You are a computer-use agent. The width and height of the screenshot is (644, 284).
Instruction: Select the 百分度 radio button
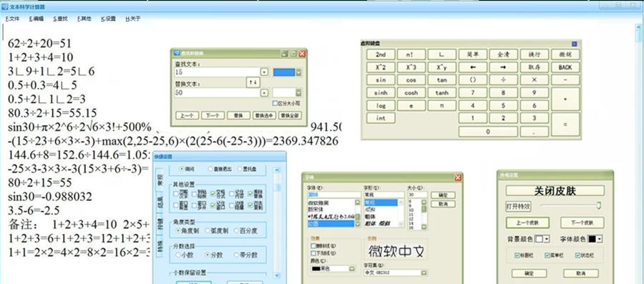pyautogui.click(x=237, y=230)
